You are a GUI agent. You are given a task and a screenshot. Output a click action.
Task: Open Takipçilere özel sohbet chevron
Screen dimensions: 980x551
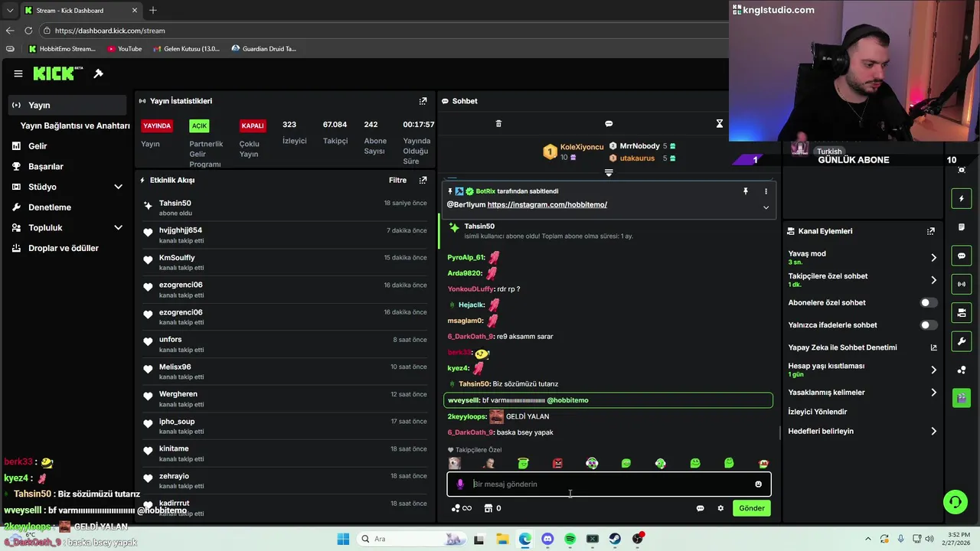933,280
